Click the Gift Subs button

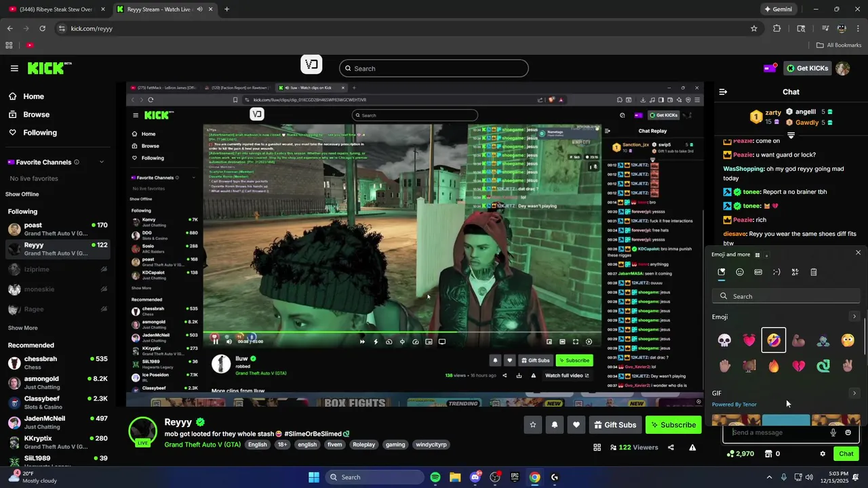[x=615, y=425]
